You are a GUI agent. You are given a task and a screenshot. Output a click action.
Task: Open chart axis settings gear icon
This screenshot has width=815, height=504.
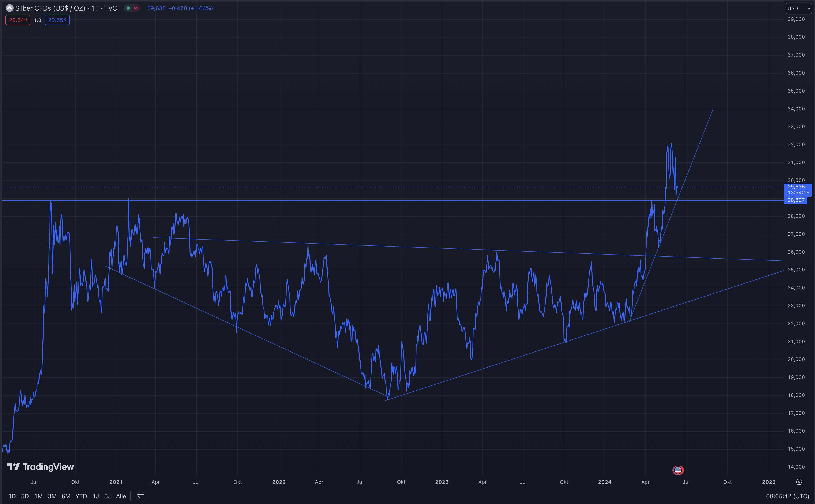click(x=799, y=482)
